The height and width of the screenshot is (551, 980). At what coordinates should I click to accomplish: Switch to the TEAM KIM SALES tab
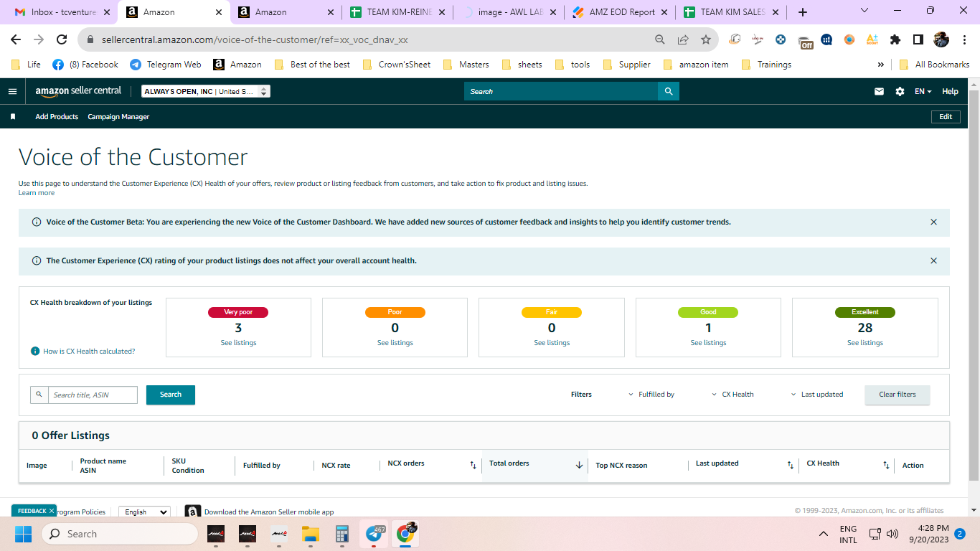pos(730,11)
